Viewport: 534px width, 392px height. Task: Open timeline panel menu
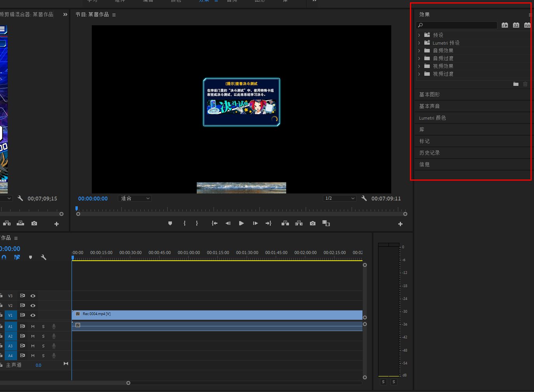point(16,238)
